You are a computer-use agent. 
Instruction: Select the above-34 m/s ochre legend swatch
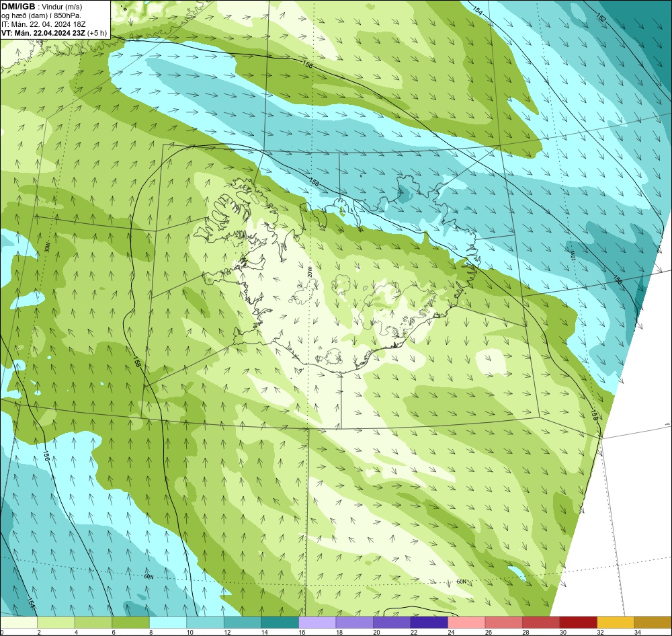[x=653, y=623]
